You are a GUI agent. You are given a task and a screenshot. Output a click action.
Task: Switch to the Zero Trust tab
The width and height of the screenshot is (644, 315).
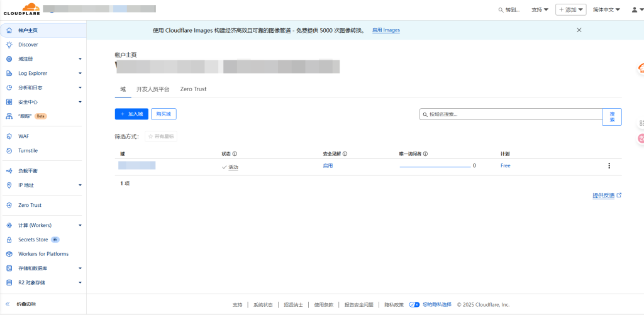194,89
